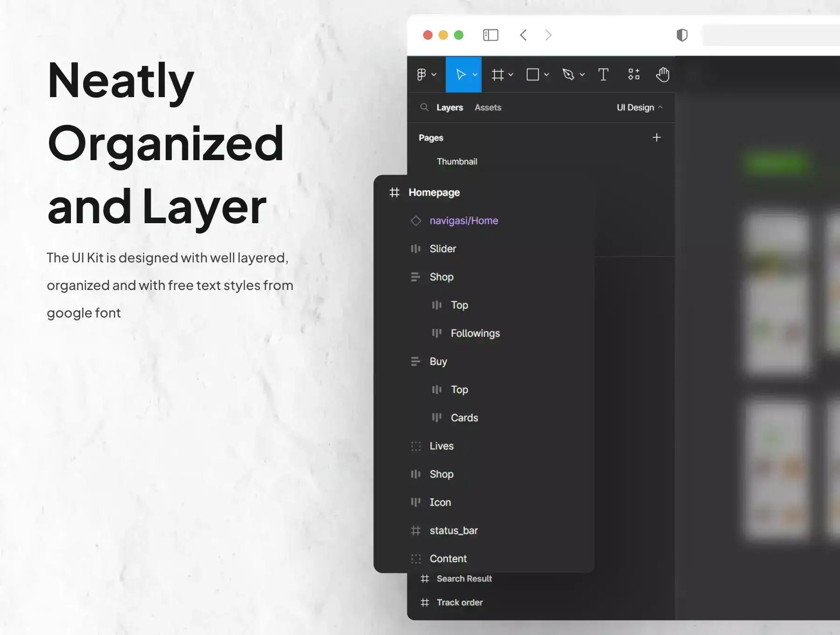Select the Hand tool
The height and width of the screenshot is (635, 840).
pyautogui.click(x=662, y=75)
